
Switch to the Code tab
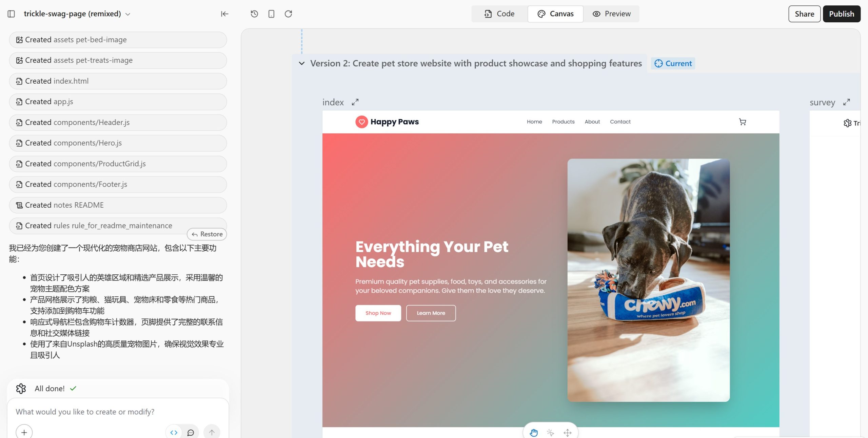pyautogui.click(x=499, y=14)
